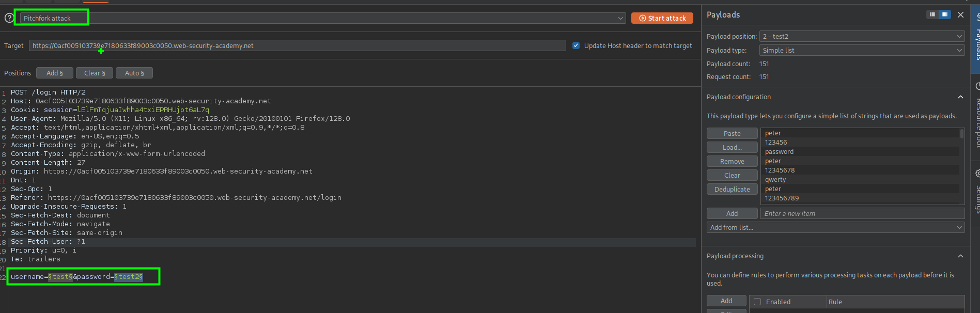Click the Enter a new item field
This screenshot has height=313, width=980.
pos(861,213)
